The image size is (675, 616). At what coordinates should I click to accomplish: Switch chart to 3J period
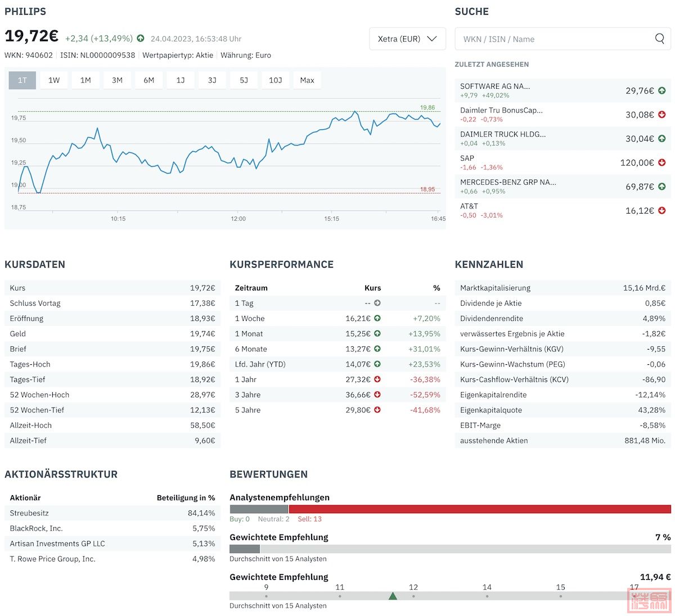point(212,80)
